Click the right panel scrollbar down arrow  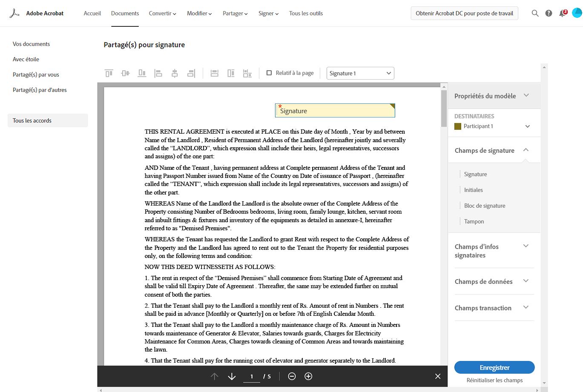click(x=544, y=383)
